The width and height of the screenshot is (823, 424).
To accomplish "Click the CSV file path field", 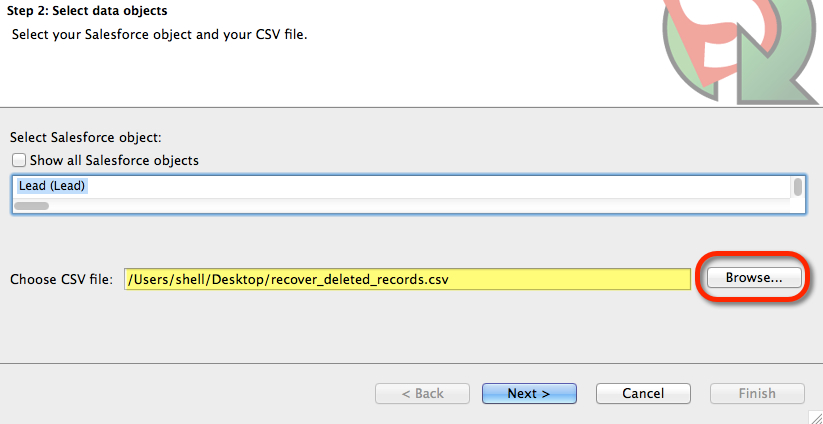I will point(407,279).
